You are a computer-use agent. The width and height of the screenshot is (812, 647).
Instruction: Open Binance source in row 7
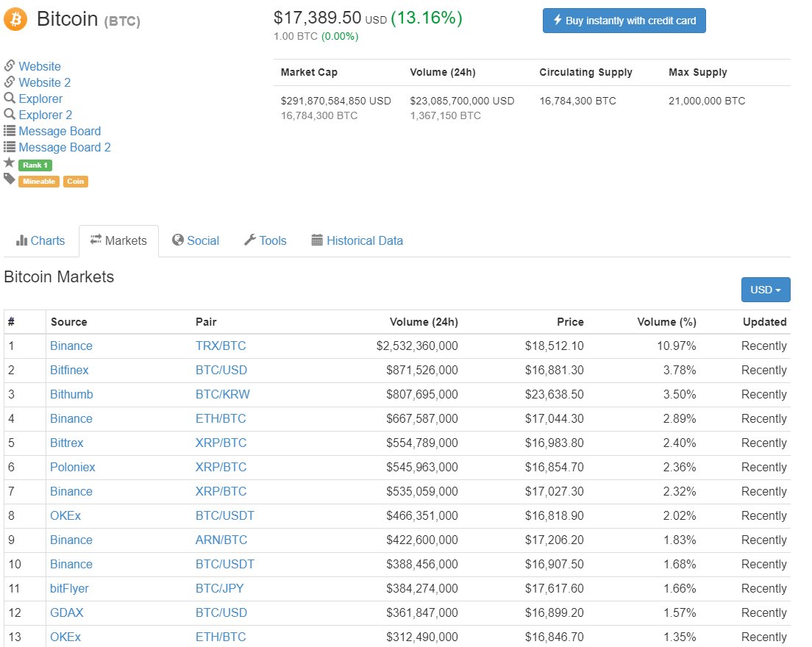(71, 492)
